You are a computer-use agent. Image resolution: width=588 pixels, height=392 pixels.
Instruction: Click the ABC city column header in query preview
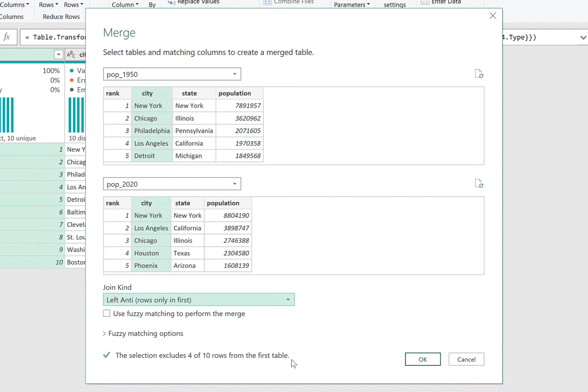coord(76,54)
